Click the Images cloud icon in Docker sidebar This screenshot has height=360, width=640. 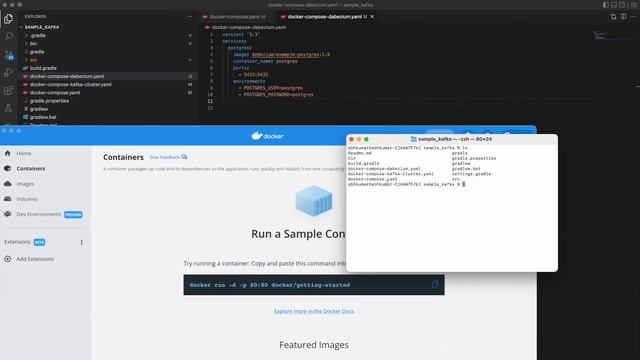click(x=8, y=184)
